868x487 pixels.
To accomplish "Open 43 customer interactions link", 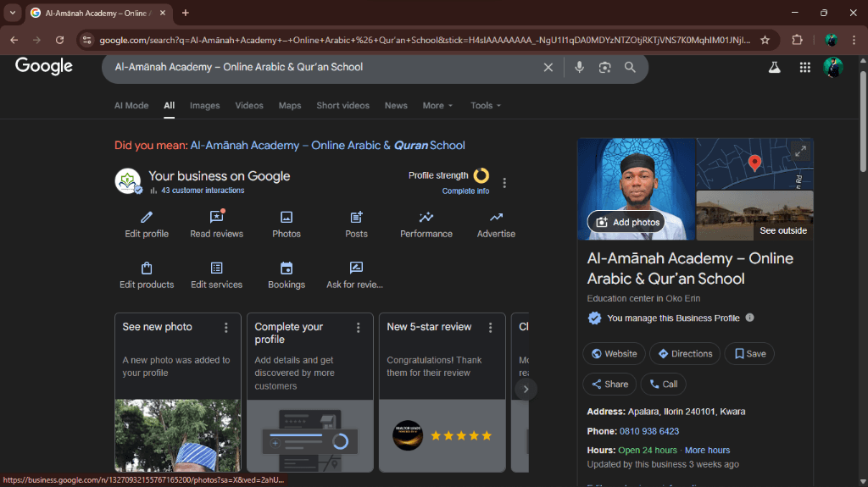I will (x=203, y=191).
